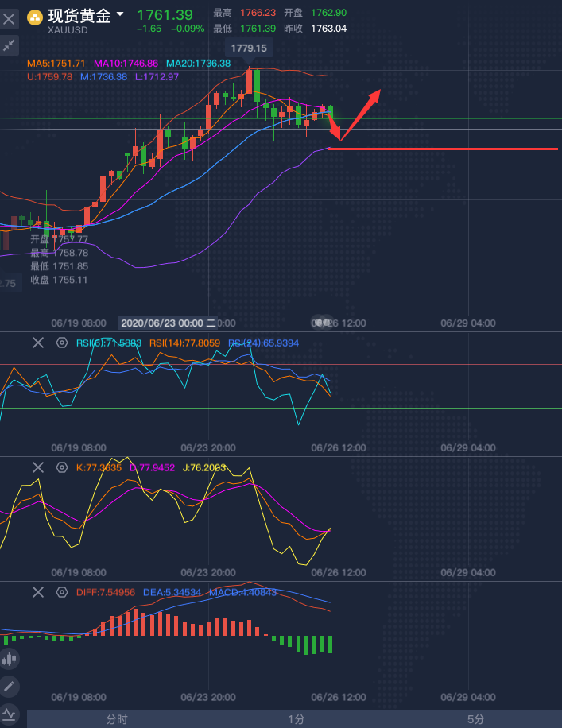Click the candlestick chart type icon
The height and width of the screenshot is (728, 562).
pos(10,658)
